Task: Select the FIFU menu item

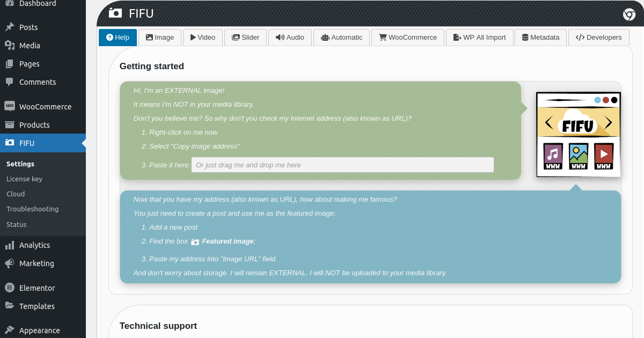Action: tap(43, 143)
